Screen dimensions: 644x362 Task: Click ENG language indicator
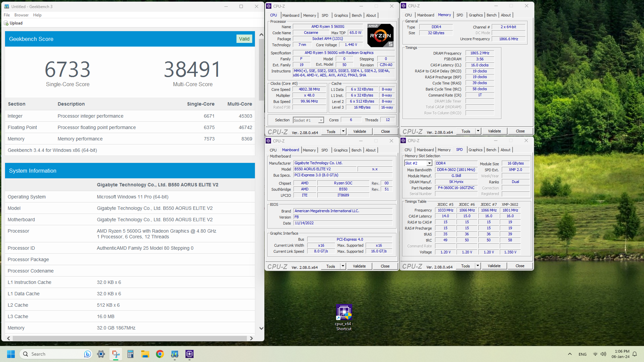coord(583,354)
